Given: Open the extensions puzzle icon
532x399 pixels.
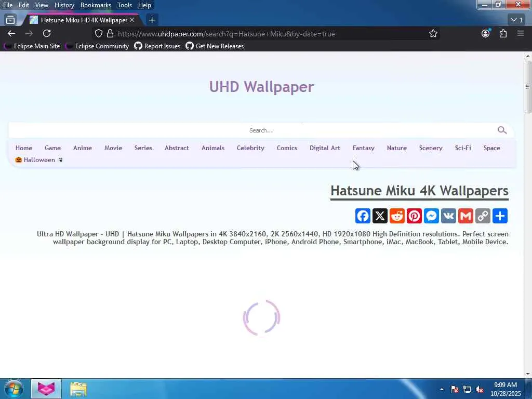Looking at the screenshot, I should (x=503, y=33).
